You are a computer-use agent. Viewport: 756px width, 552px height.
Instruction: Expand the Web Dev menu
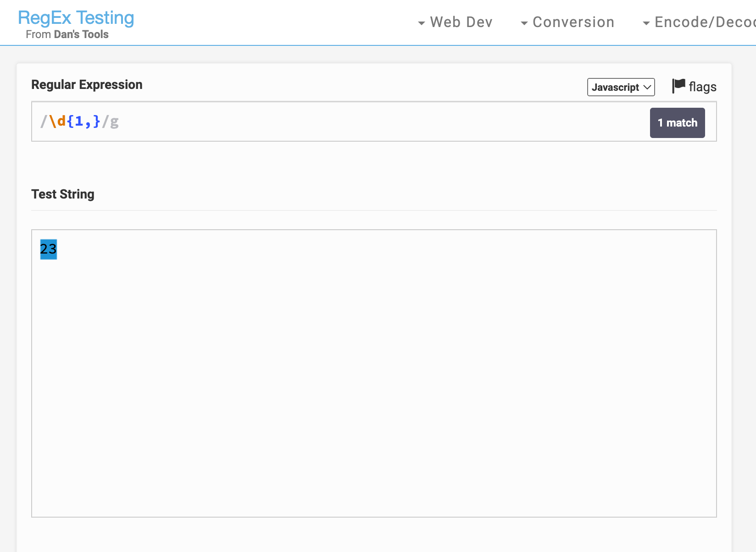(x=461, y=22)
